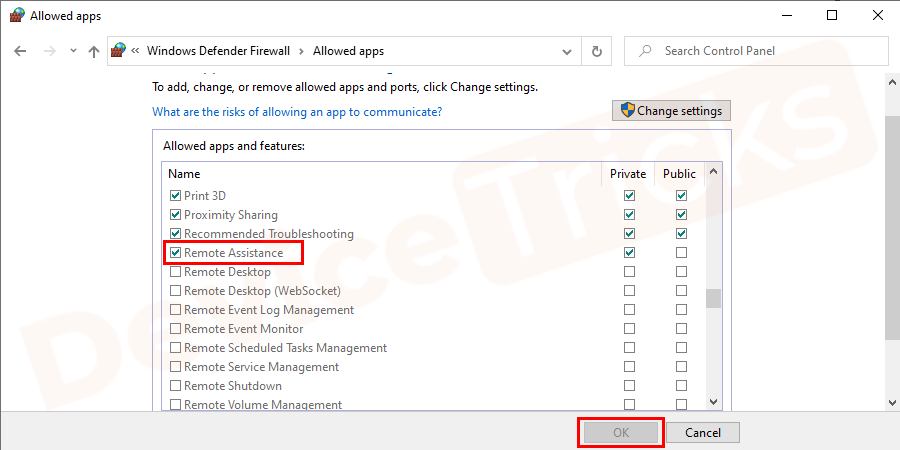Check Remote Scheduled Tasks Management checkbox
This screenshot has width=900, height=450.
176,348
